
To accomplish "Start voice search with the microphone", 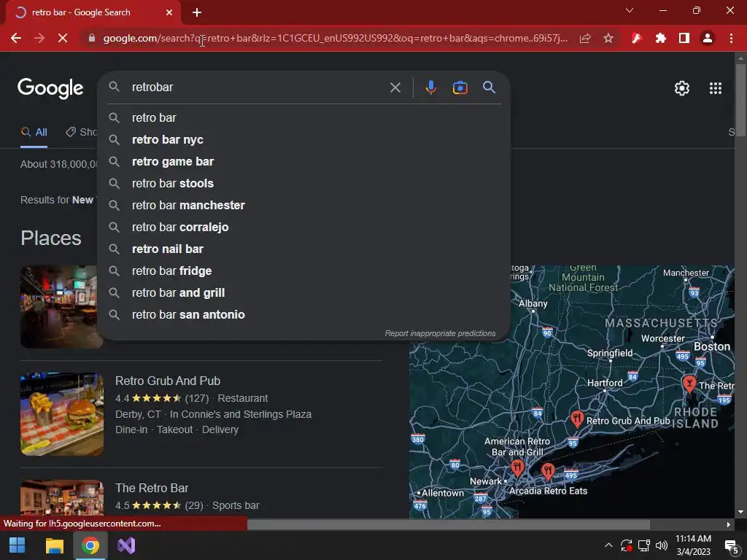I will click(x=430, y=87).
